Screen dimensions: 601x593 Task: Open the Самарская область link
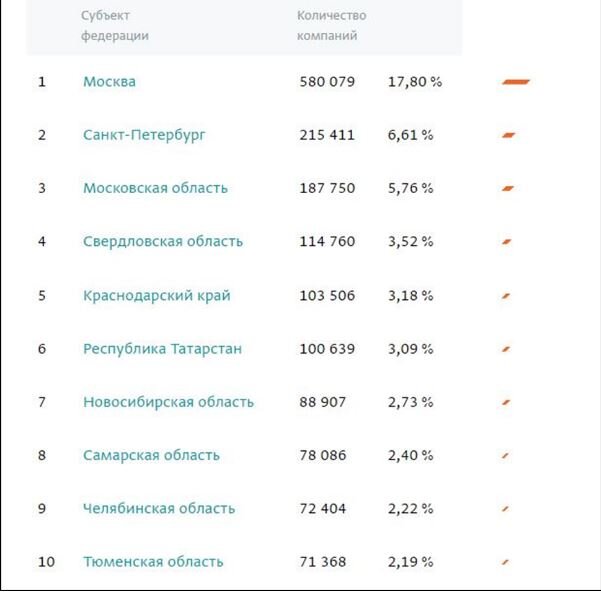coord(151,455)
